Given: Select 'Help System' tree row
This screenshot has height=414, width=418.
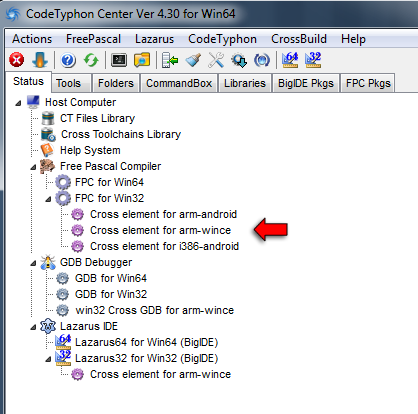Looking at the screenshot, I should [90, 150].
